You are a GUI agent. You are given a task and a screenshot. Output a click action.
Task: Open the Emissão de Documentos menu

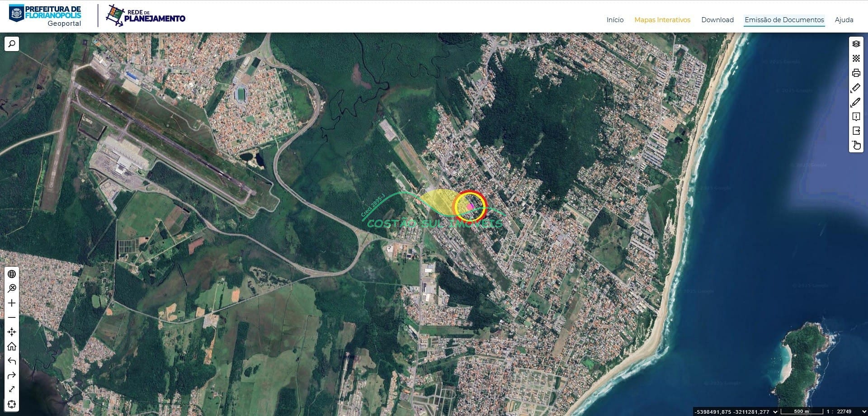pyautogui.click(x=784, y=20)
